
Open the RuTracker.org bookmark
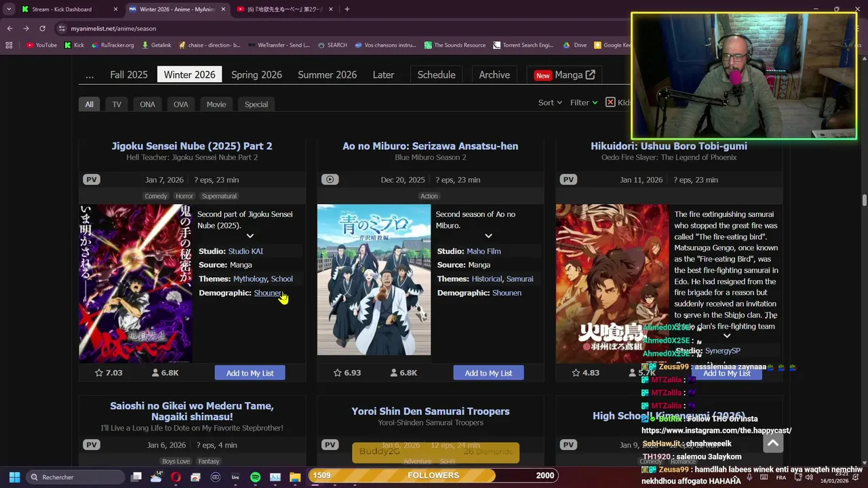(113, 45)
